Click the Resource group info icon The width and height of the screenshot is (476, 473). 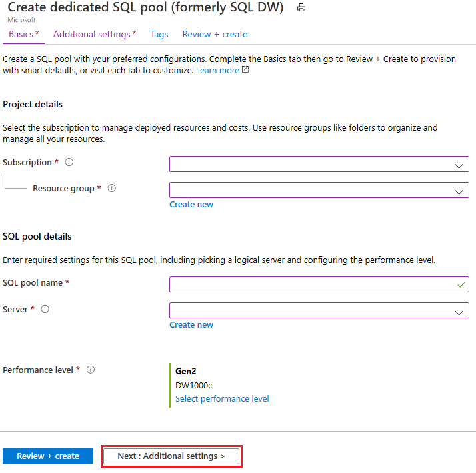point(112,189)
